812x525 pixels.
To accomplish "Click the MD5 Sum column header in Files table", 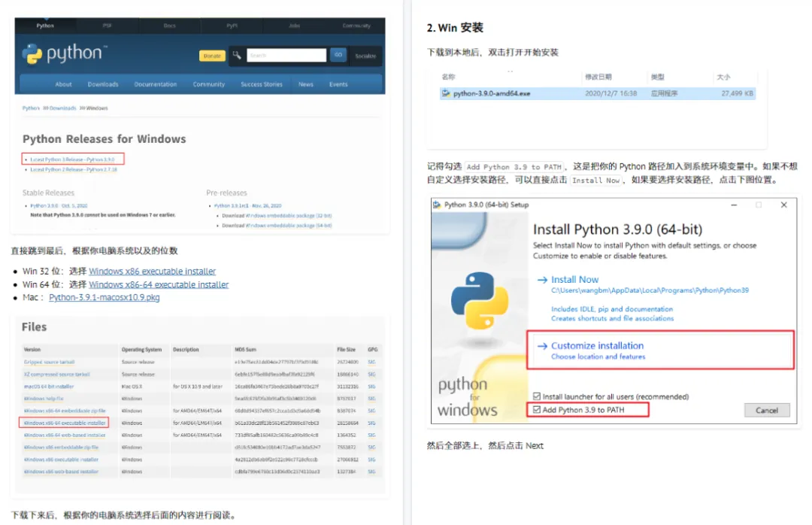I will (245, 350).
